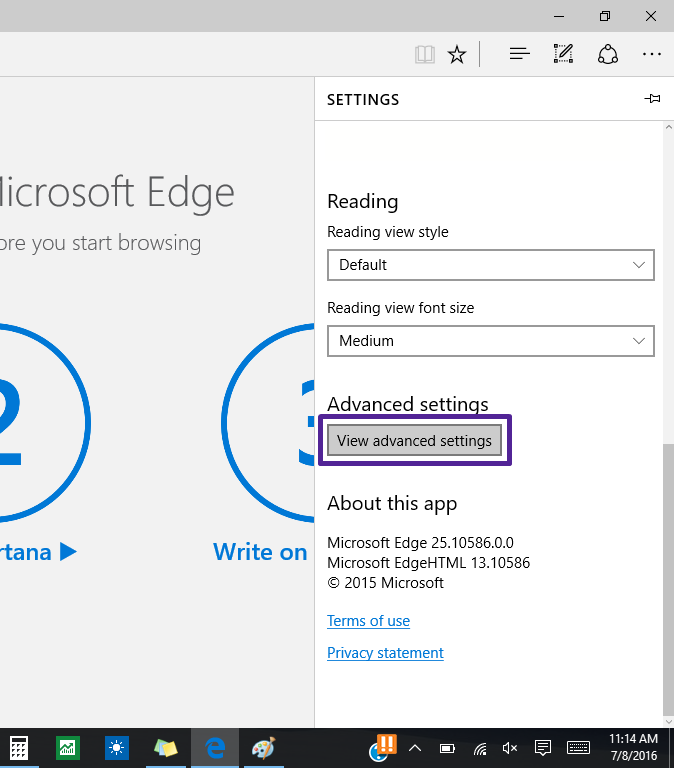Open Reading view book icon
This screenshot has width=674, height=768.
pos(425,54)
